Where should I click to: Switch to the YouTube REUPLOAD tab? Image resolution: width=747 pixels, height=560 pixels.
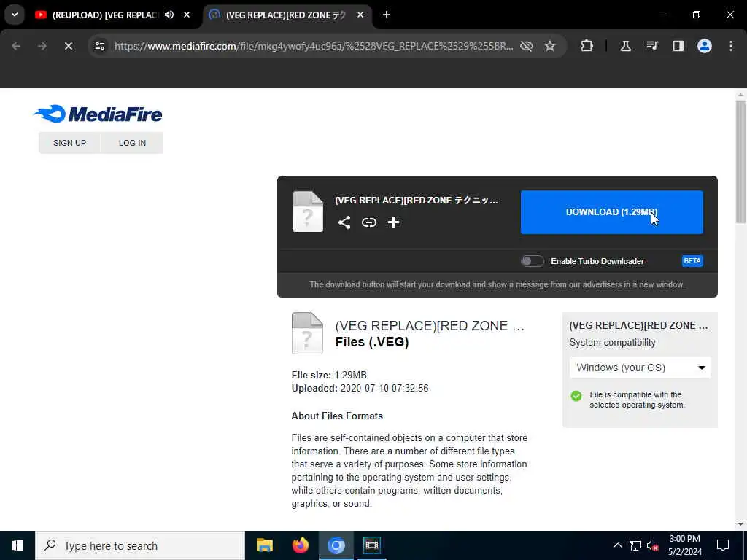[105, 15]
